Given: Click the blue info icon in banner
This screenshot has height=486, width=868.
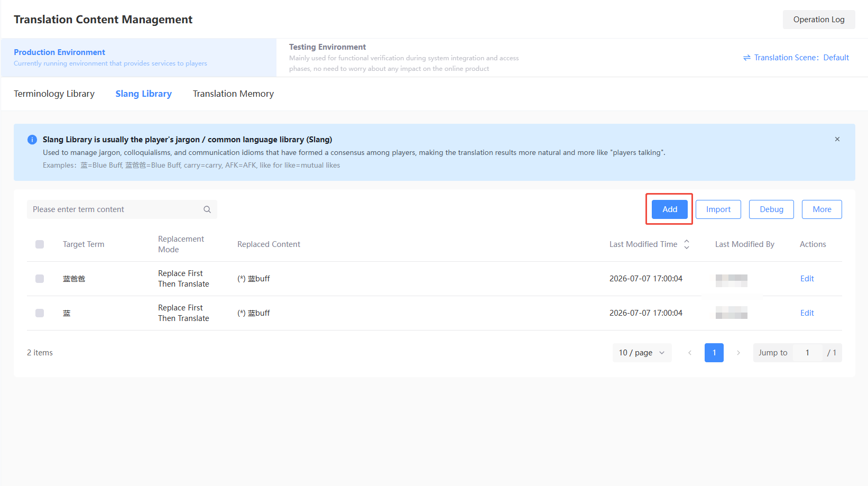Looking at the screenshot, I should tap(32, 140).
